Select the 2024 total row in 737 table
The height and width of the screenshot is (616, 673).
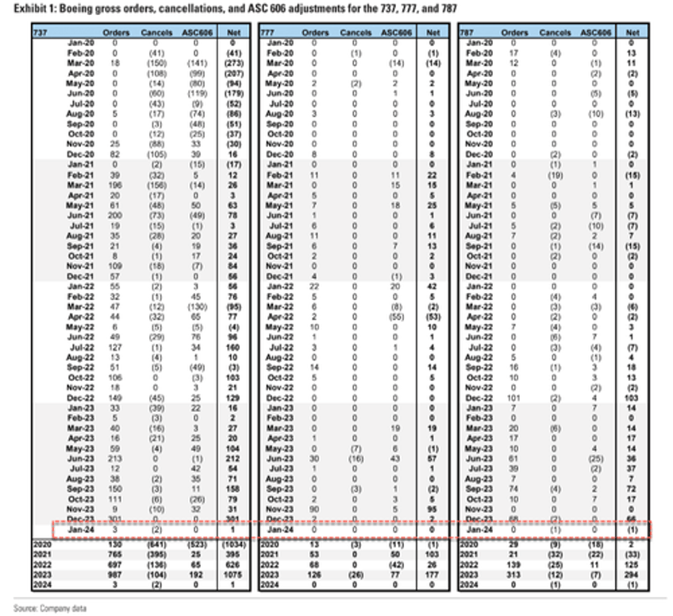click(141, 585)
